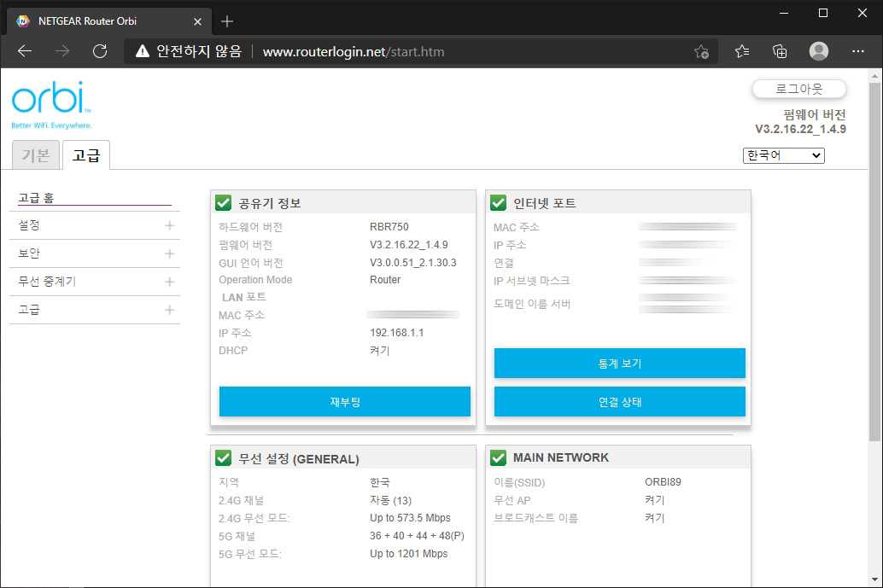The image size is (883, 588).
Task: Click the 5G 무선 모드 label
Action: coord(250,554)
